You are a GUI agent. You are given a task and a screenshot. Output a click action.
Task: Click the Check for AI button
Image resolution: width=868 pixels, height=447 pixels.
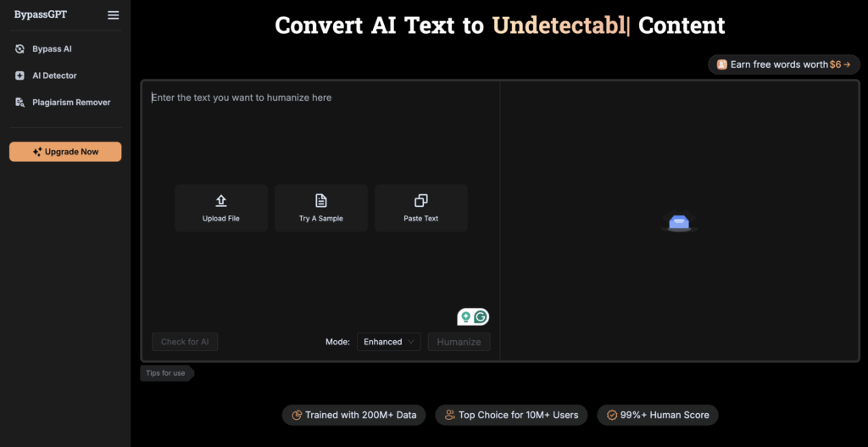[x=185, y=342]
